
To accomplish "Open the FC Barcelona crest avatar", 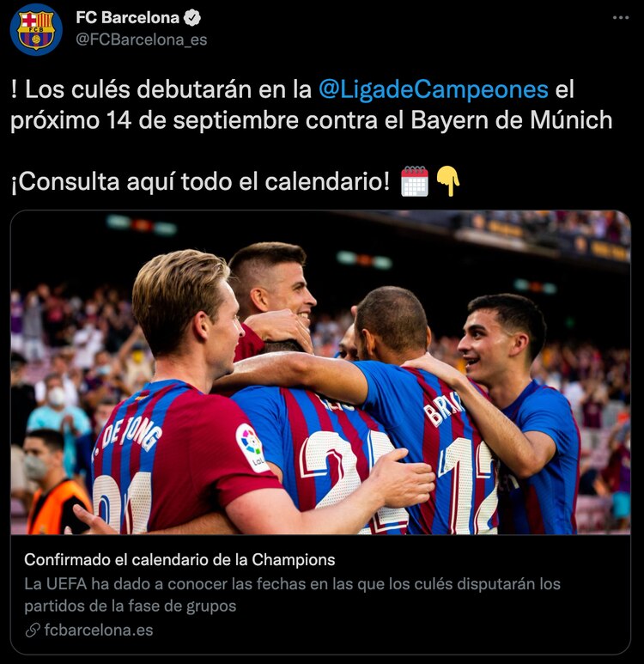I will point(36,29).
